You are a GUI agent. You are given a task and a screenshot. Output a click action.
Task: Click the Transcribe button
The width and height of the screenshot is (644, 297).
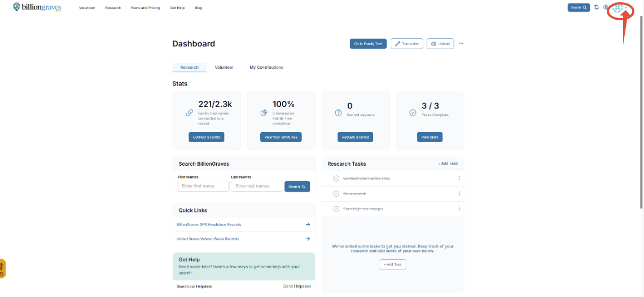(406, 43)
